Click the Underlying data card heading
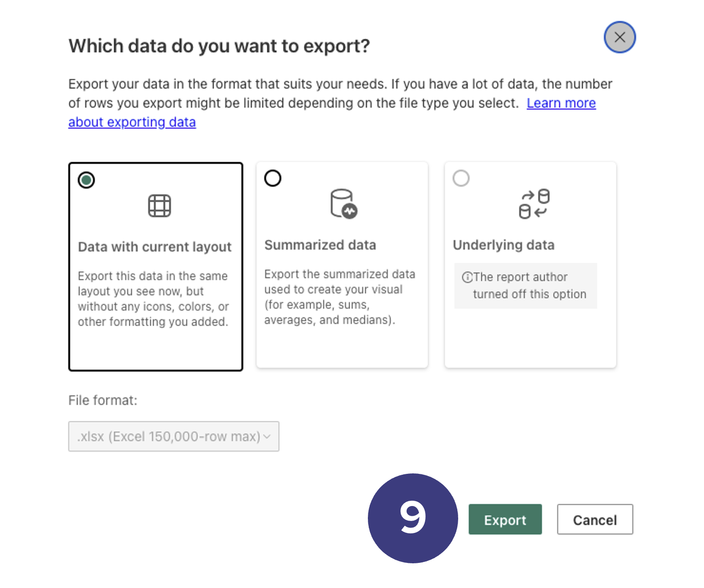This screenshot has width=704, height=588. (504, 245)
